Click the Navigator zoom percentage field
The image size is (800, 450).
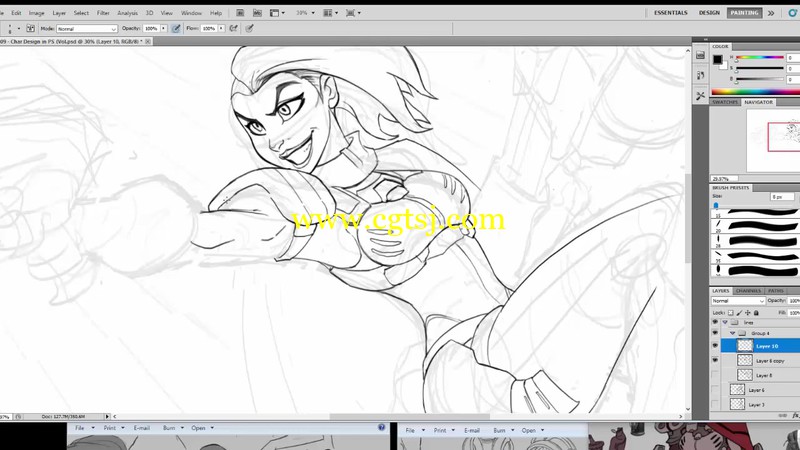click(723, 179)
